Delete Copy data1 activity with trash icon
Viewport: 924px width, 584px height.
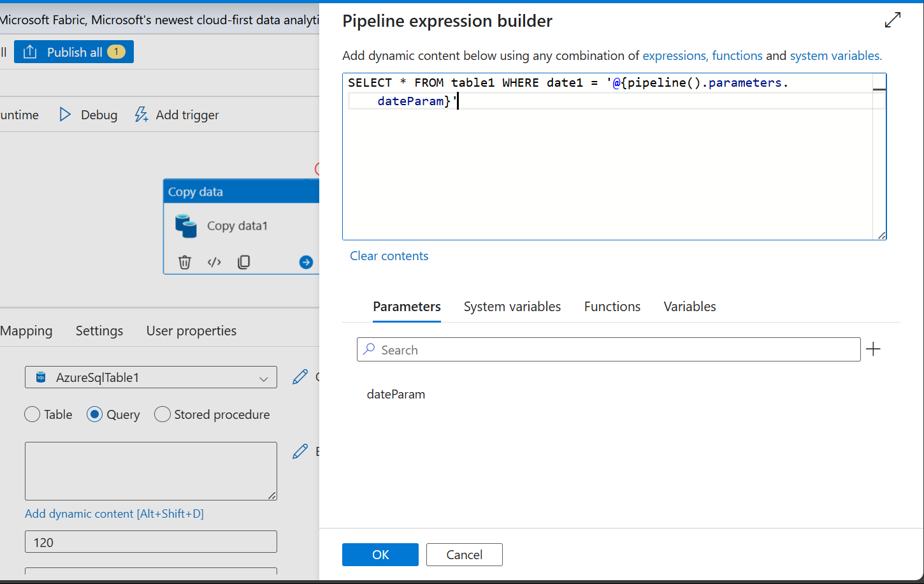185,262
